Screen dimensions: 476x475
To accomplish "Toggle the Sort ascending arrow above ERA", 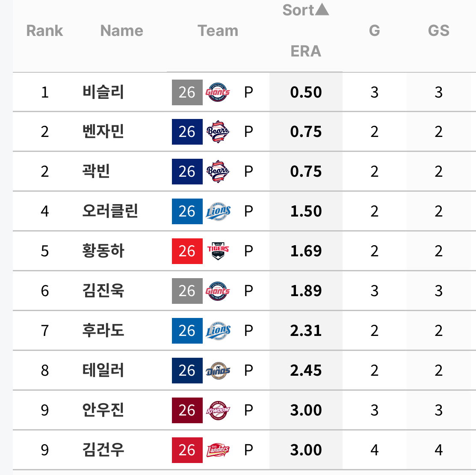I will [x=322, y=9].
